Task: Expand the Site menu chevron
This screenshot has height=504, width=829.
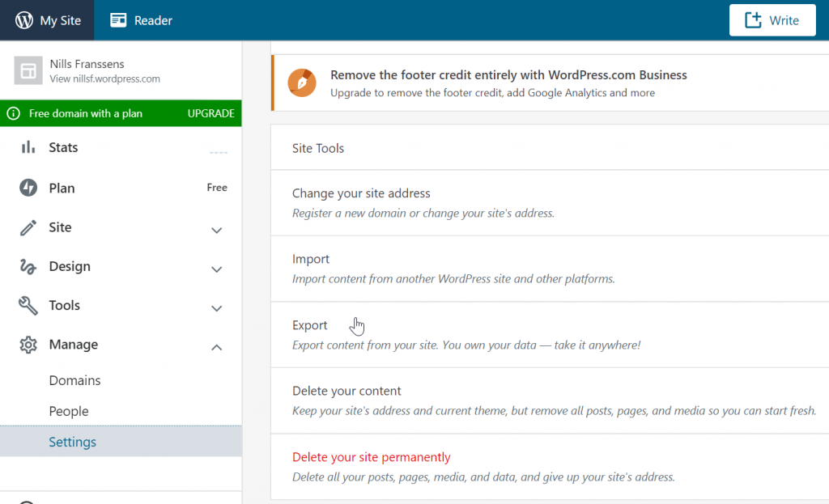Action: pyautogui.click(x=216, y=231)
